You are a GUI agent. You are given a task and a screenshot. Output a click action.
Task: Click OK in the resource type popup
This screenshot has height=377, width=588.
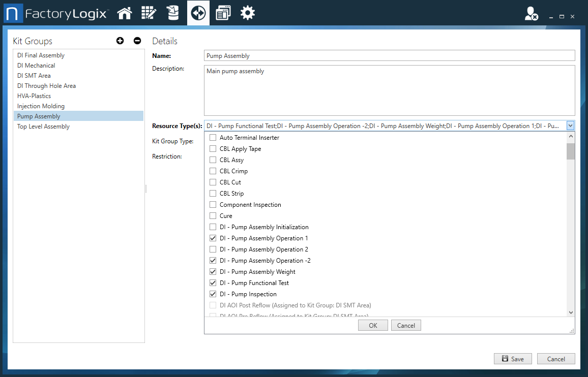tap(373, 325)
